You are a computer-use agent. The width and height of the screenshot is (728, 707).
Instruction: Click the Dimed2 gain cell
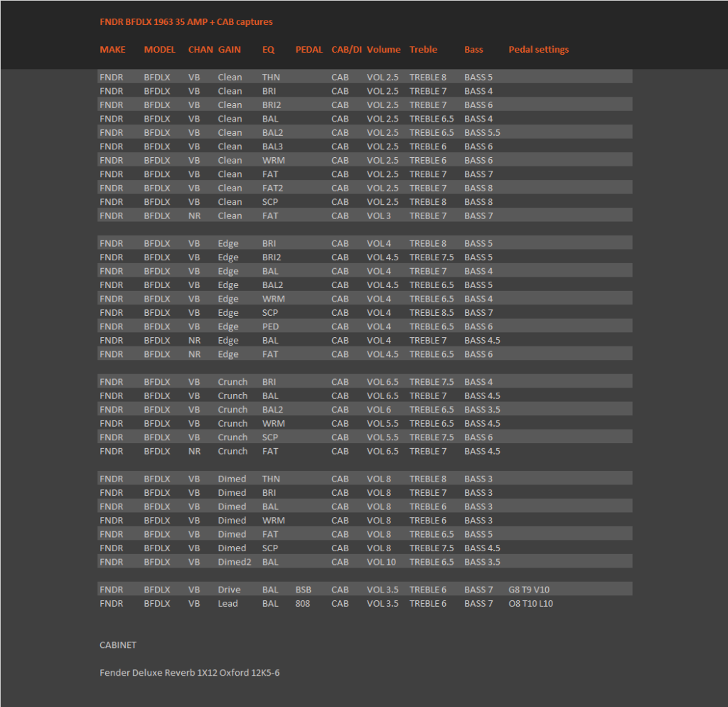[x=235, y=562]
